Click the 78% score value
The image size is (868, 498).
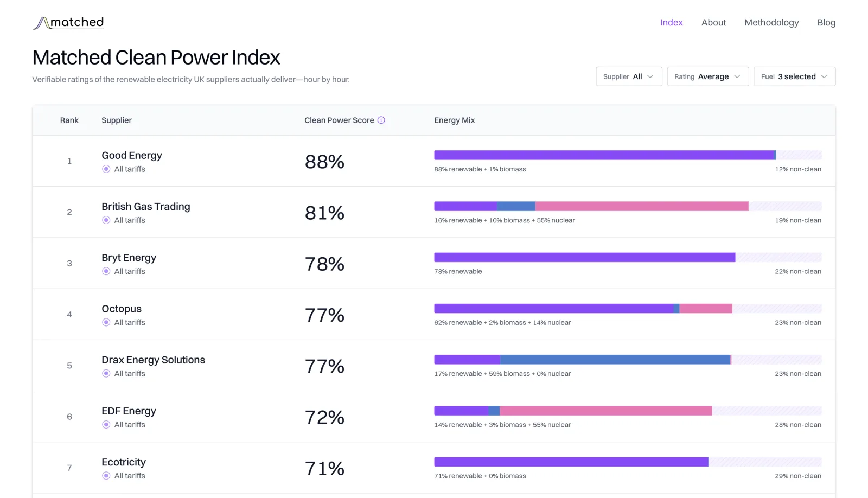(324, 264)
